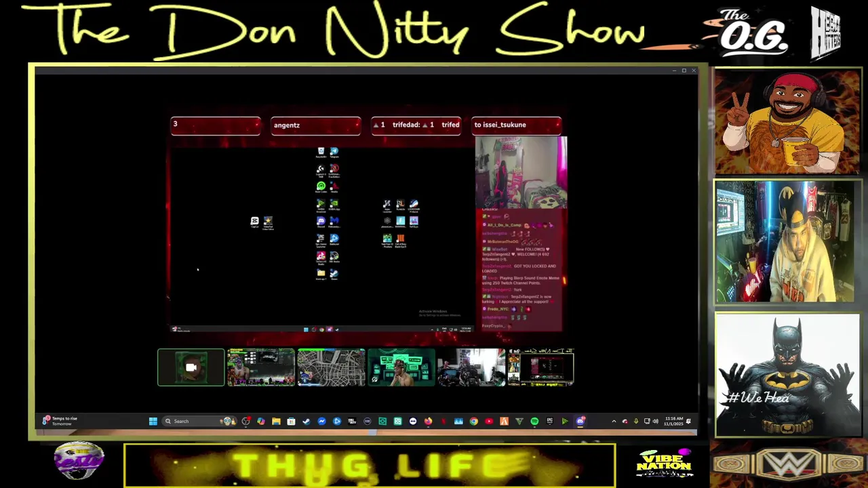Open the red YouTube-style taskbar icon
This screenshot has width=868, height=488.
[x=489, y=421]
